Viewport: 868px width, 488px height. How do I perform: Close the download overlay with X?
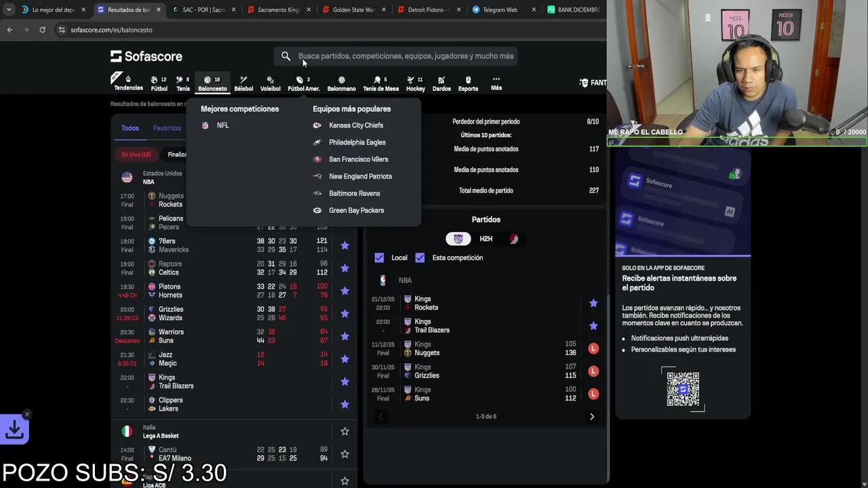click(27, 414)
